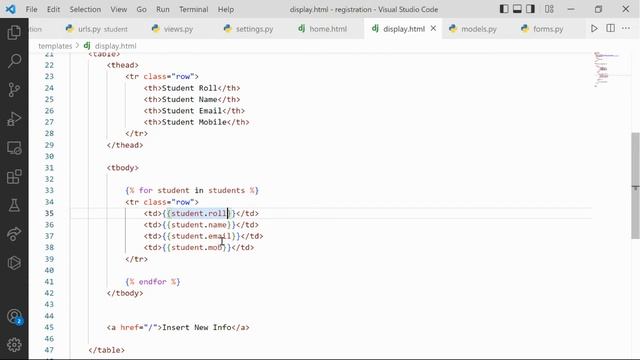
Task: Click line number 33 in gutter
Action: [x=49, y=191]
